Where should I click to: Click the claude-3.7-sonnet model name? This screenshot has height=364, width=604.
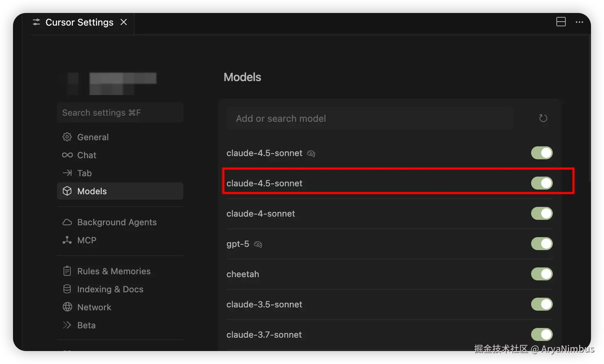264,335
